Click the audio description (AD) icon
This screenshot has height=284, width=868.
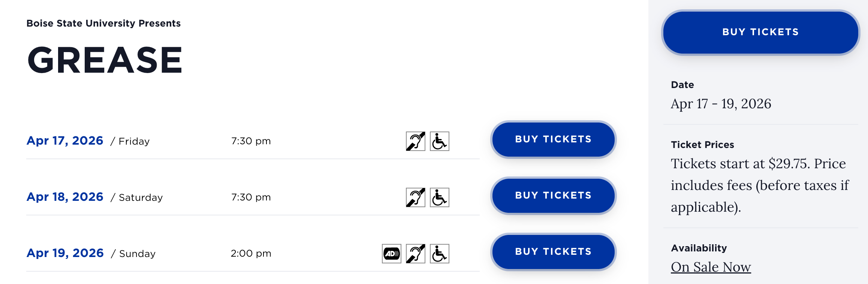click(x=391, y=254)
